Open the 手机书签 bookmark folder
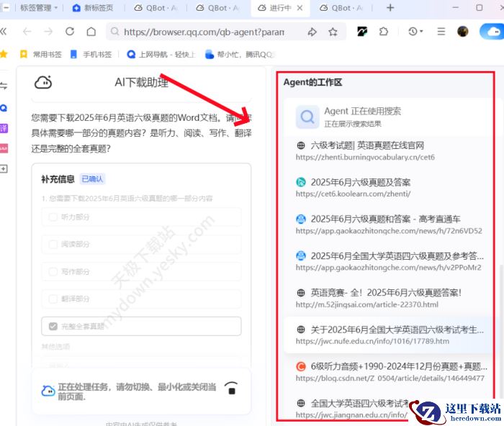Image resolution: width=504 pixels, height=426 pixels. (91, 54)
